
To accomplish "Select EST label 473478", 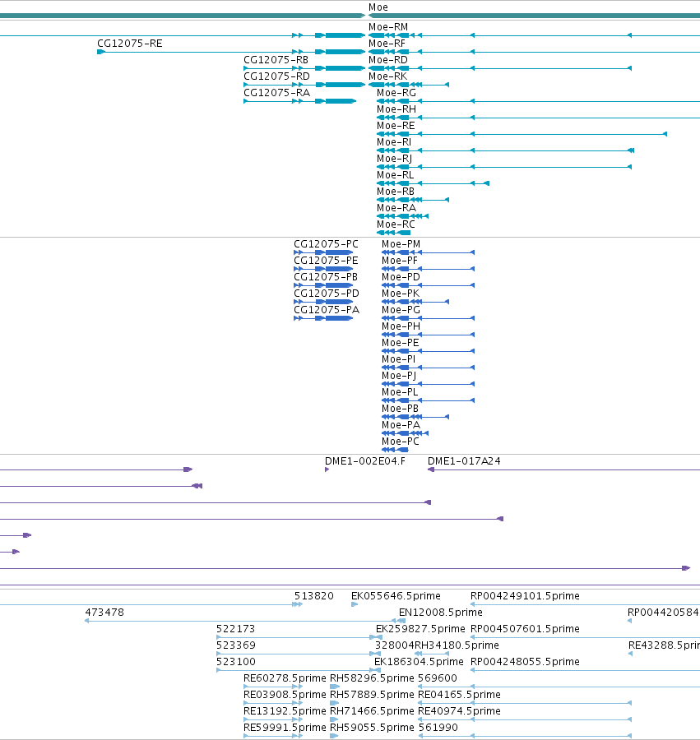I will [104, 613].
